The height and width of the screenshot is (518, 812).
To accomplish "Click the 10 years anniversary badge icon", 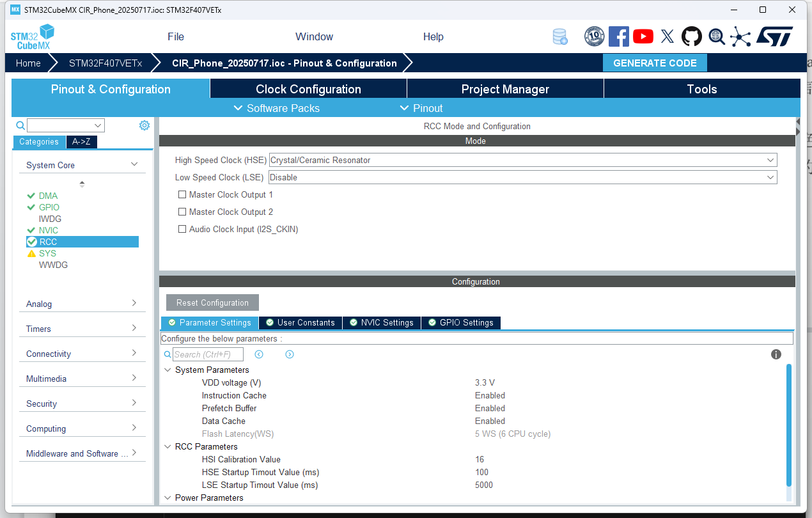I will tap(595, 36).
